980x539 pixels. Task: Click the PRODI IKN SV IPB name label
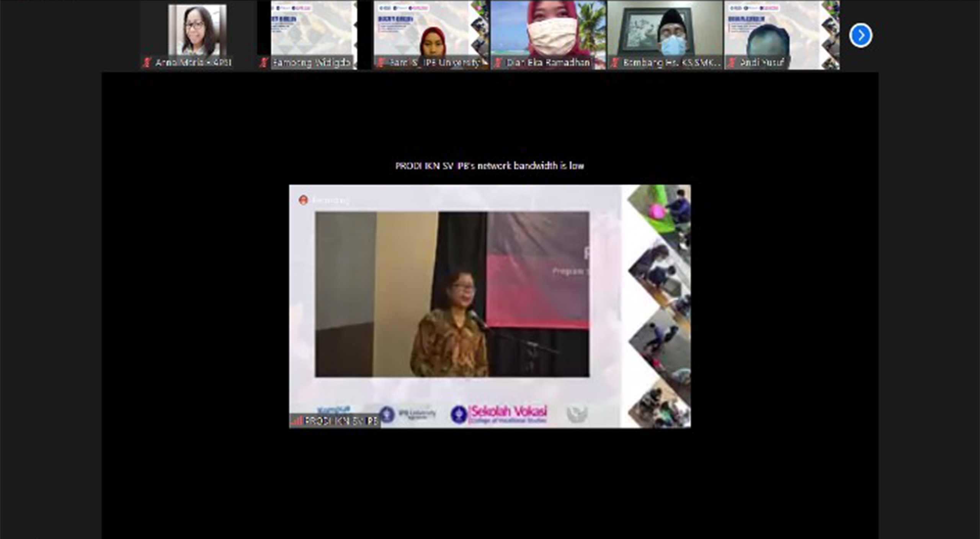coord(341,421)
